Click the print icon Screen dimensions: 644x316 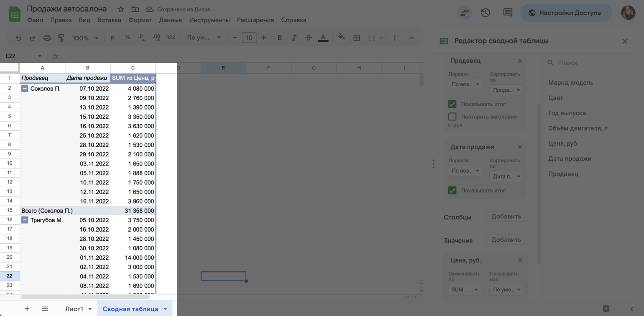(x=47, y=38)
